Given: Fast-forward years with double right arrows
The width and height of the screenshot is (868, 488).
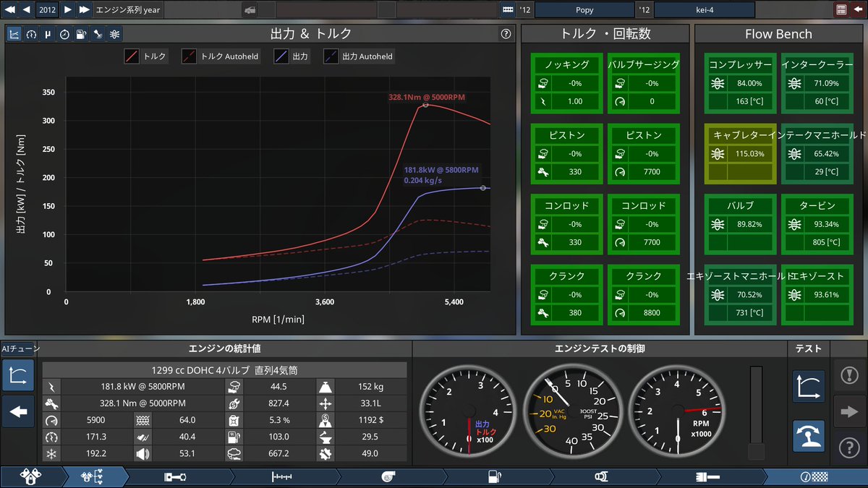Looking at the screenshot, I should [x=85, y=9].
